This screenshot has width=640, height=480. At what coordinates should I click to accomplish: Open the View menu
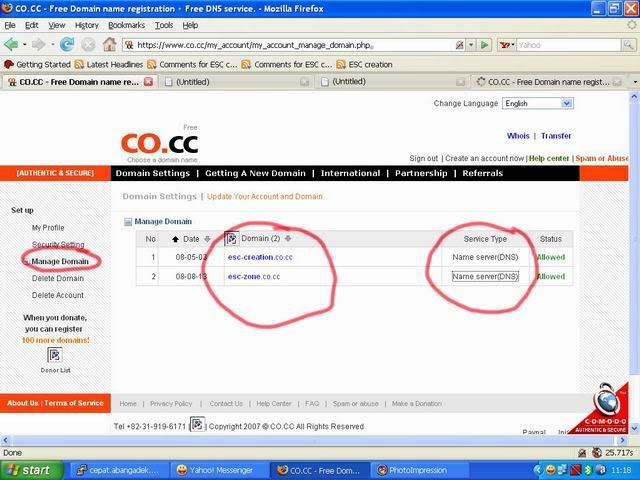click(56, 25)
